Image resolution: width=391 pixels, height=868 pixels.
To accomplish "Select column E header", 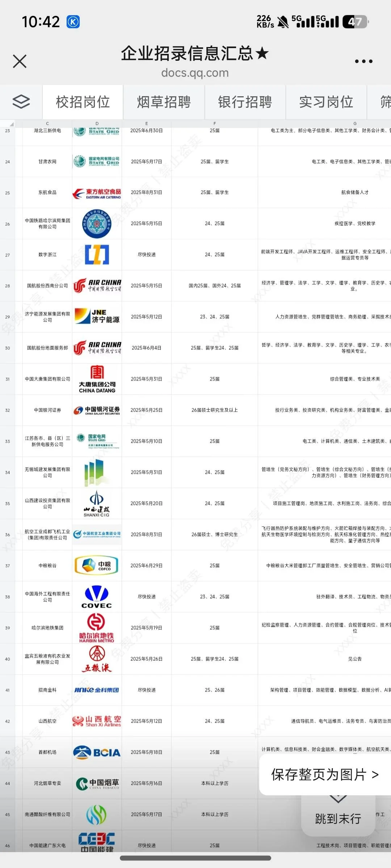I will point(147,124).
